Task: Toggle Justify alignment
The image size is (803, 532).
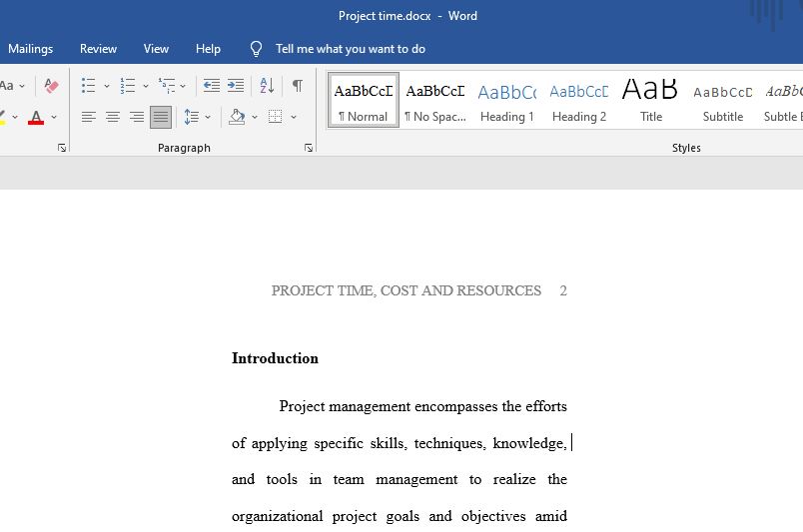Action: [161, 117]
